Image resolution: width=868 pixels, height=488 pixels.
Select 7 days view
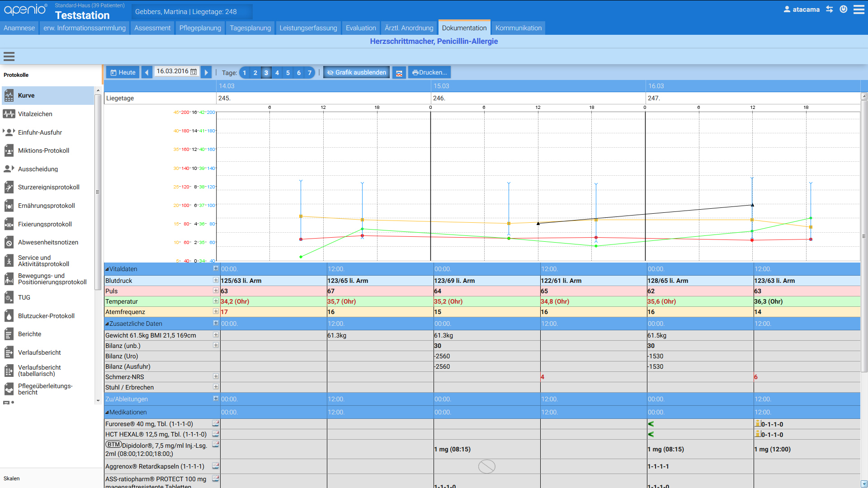pyautogui.click(x=309, y=73)
